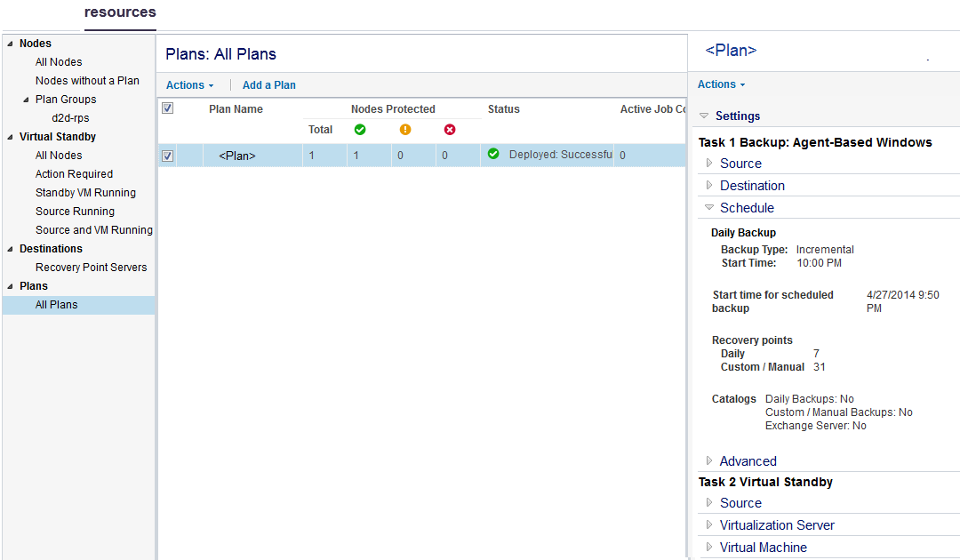Collapse the Settings section arrow
Image resolution: width=960 pixels, height=560 pixels.
tap(704, 116)
